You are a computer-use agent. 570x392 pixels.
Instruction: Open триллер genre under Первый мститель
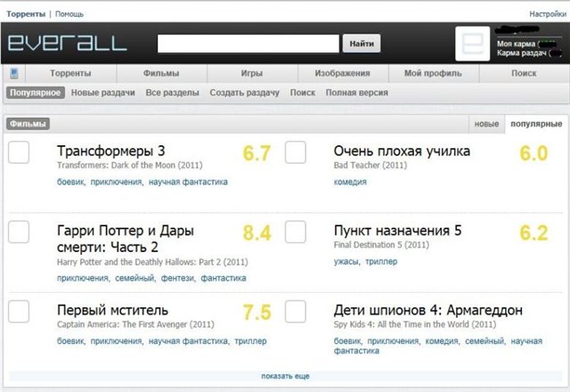click(x=250, y=341)
